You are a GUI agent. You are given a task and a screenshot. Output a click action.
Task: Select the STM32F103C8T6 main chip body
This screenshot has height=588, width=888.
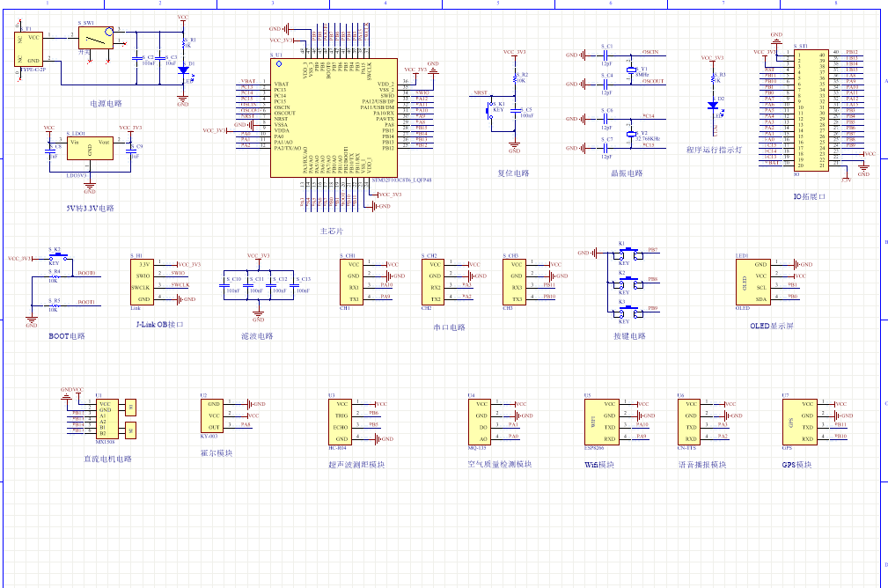pyautogui.click(x=334, y=118)
